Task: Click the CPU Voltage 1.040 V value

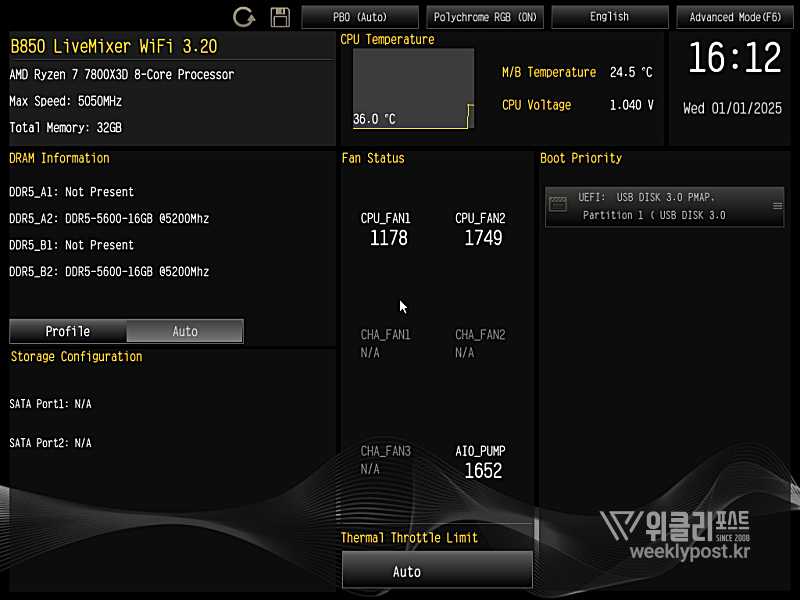Action: pos(632,105)
